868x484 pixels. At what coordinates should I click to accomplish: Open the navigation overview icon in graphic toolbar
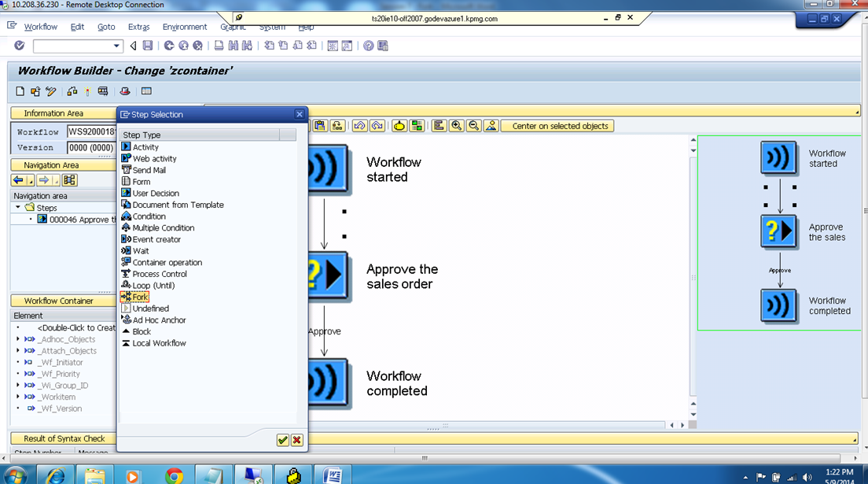tap(492, 126)
